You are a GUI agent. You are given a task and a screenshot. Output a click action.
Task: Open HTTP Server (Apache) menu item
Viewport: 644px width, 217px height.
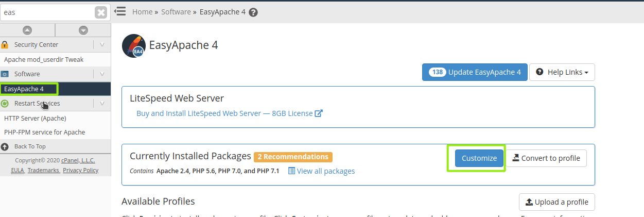pos(35,118)
